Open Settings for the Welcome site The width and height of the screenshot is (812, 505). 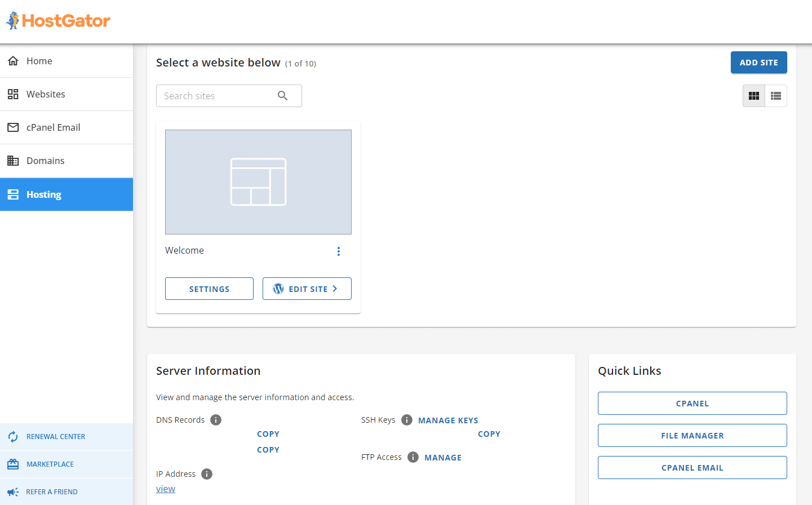[209, 289]
